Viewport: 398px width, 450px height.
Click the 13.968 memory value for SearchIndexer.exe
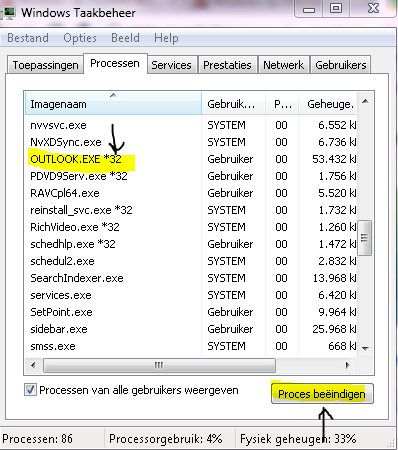click(x=334, y=278)
